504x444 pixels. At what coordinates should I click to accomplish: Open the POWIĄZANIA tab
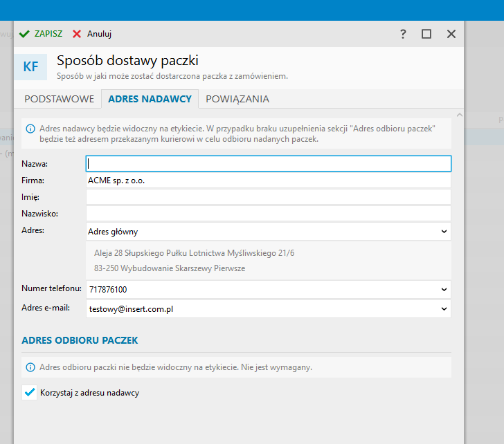point(237,99)
